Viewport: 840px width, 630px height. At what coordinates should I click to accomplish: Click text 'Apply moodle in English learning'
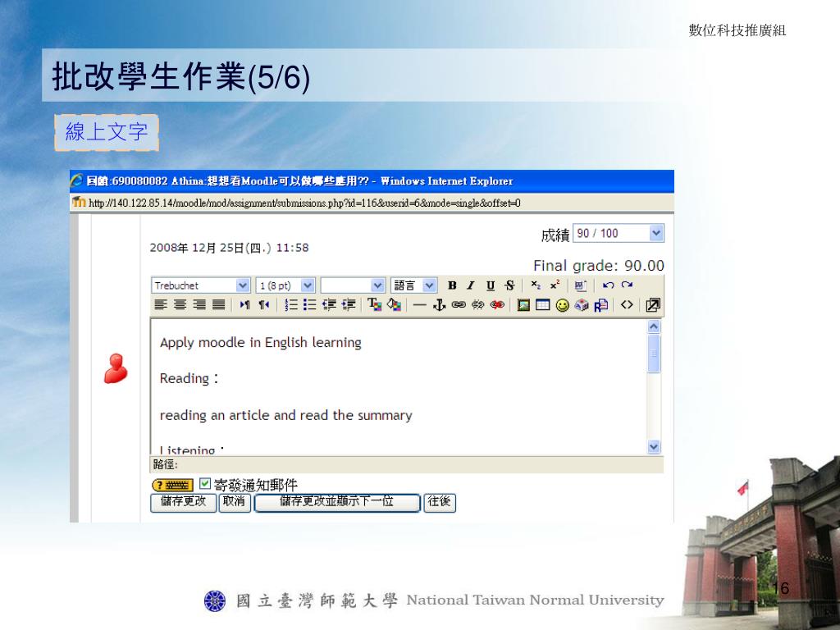(x=260, y=342)
